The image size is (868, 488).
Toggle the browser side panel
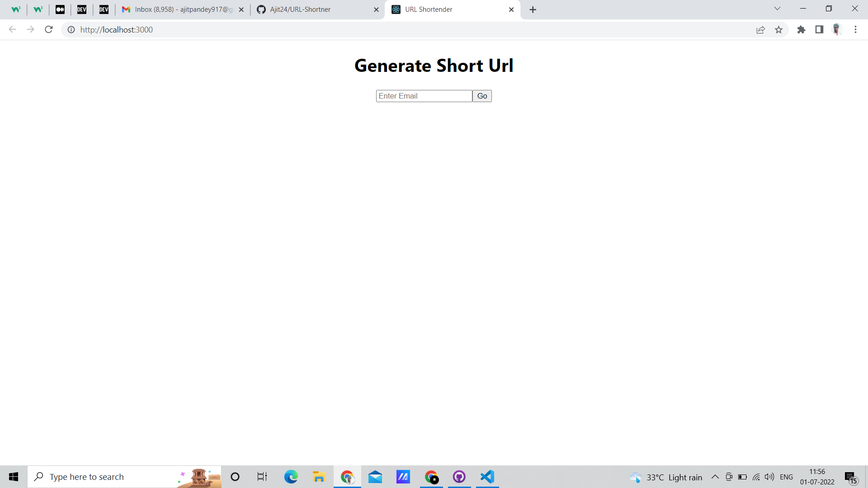tap(819, 29)
